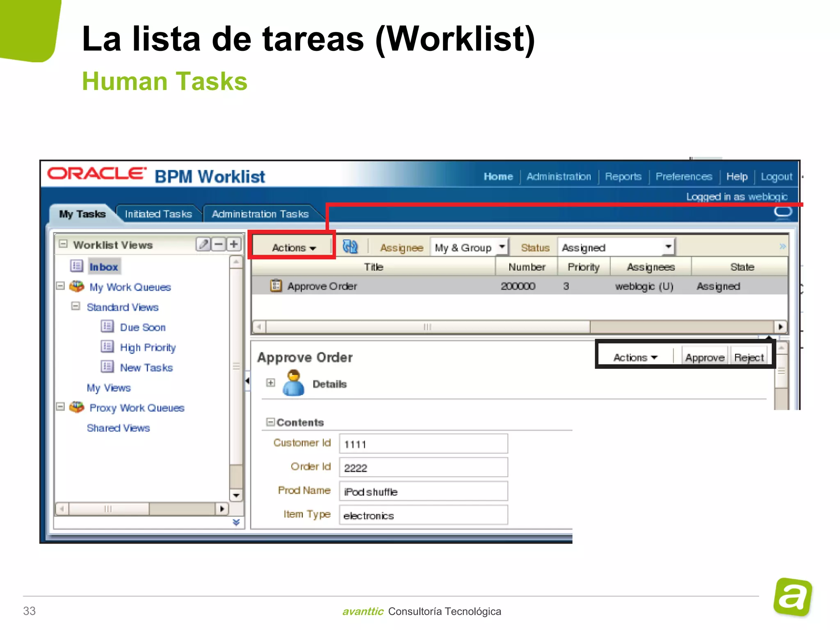Screen dimensions: 840x630
Task: Click the Approve Order task row icon
Action: tap(276, 285)
